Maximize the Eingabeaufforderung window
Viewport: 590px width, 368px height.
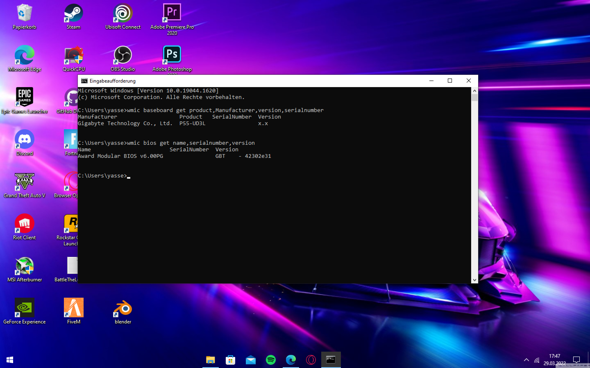[450, 81]
